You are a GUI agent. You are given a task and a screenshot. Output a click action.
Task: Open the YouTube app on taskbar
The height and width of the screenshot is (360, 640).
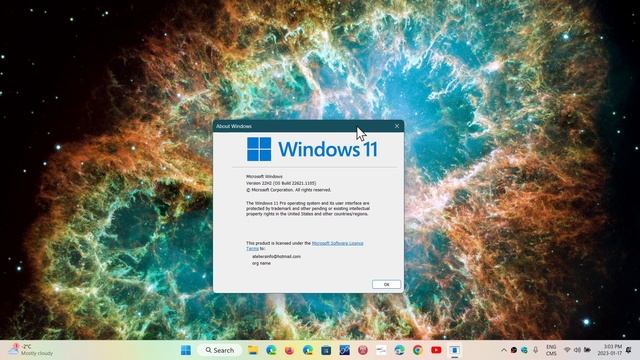(x=436, y=350)
